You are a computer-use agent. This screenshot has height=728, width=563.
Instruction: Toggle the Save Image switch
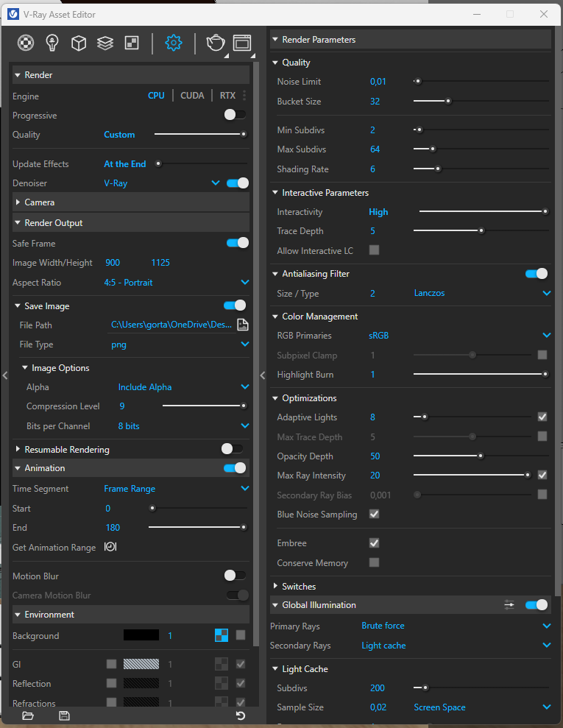coord(235,305)
